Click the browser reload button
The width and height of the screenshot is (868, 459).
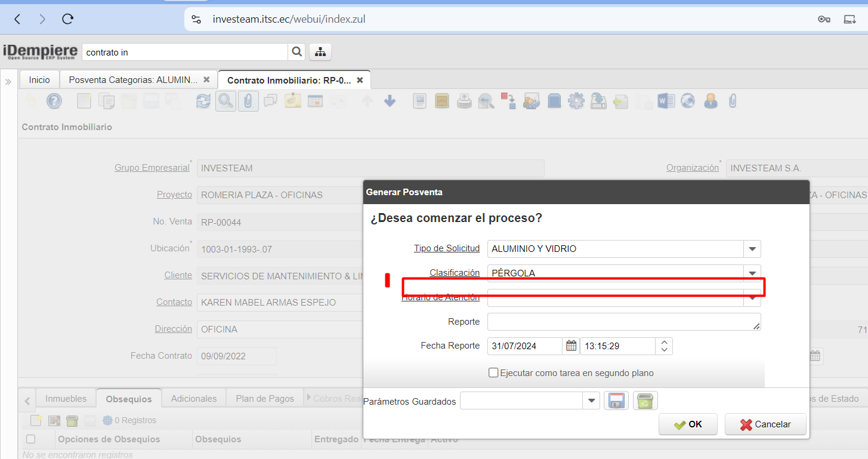68,19
